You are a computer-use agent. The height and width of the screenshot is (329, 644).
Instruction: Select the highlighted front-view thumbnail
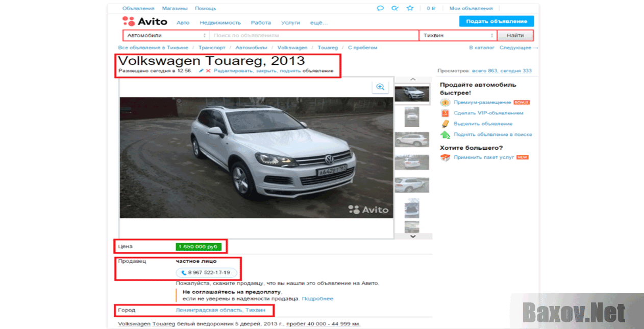(x=412, y=93)
